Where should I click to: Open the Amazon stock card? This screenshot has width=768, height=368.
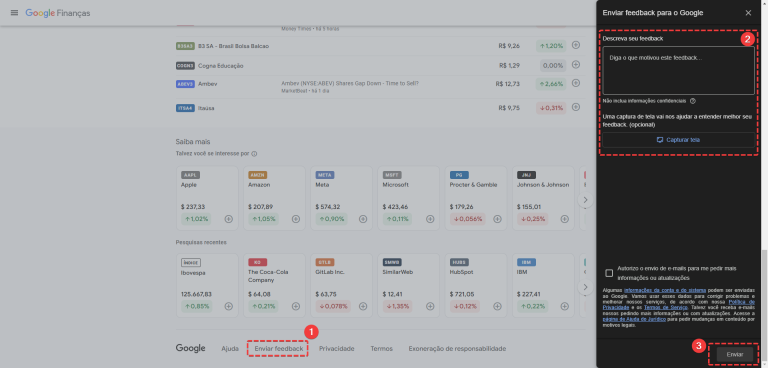coord(274,198)
